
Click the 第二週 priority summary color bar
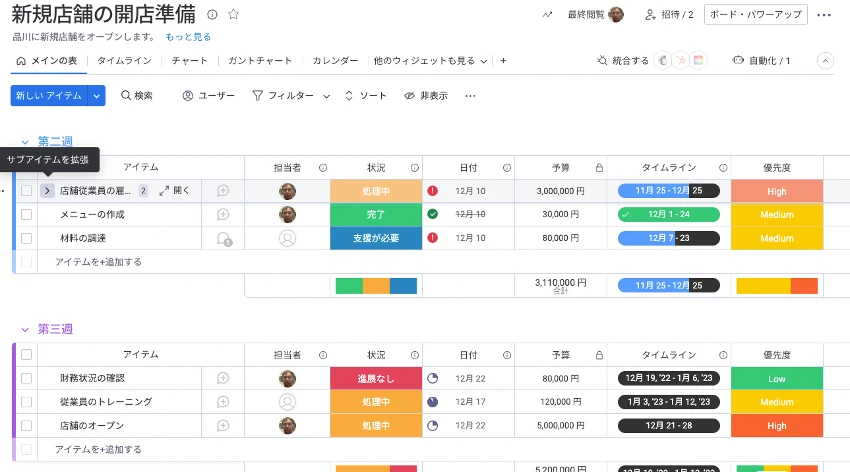pyautogui.click(x=777, y=286)
